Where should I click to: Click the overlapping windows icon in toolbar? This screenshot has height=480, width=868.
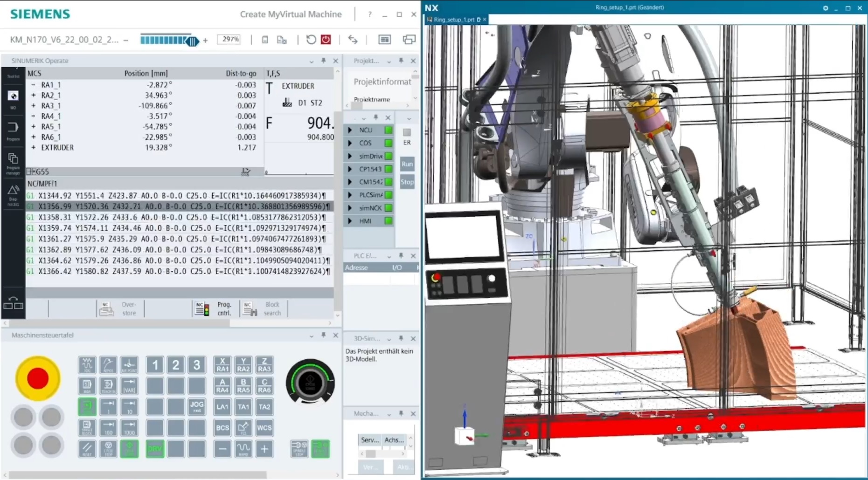(409, 40)
